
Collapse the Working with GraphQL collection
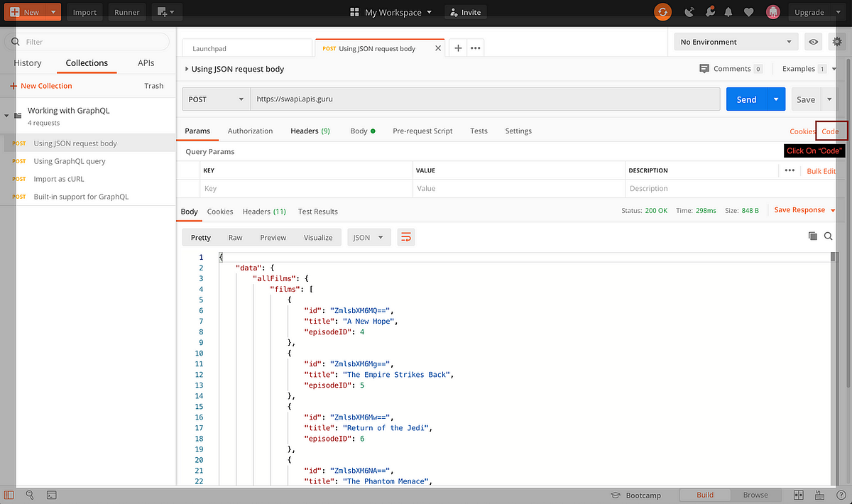tap(6, 114)
